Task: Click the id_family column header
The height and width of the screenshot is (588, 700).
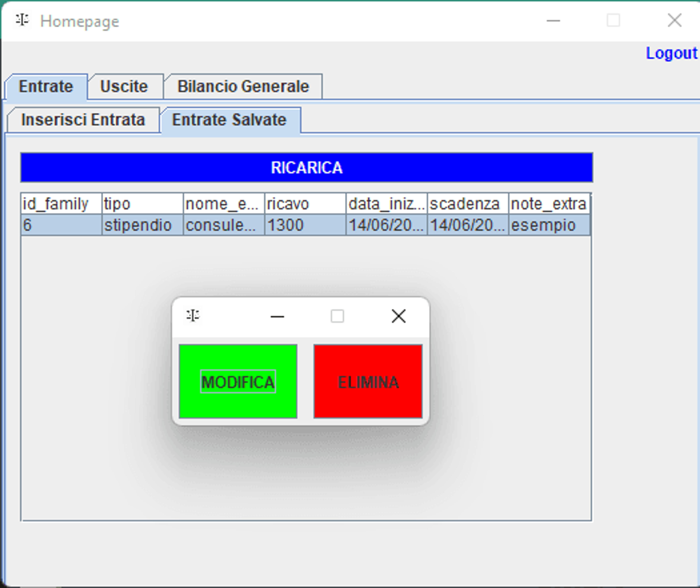Action: point(61,204)
